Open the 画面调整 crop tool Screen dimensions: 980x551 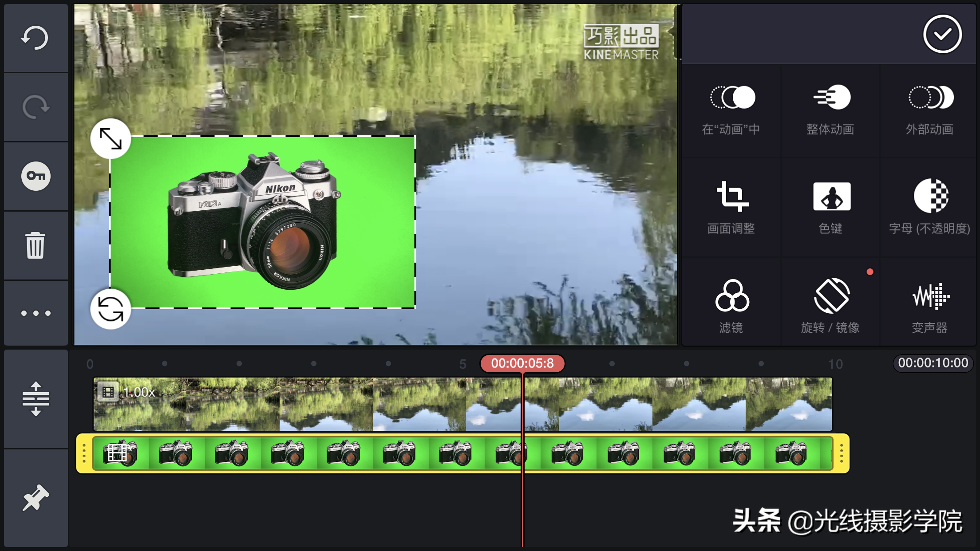click(x=731, y=208)
